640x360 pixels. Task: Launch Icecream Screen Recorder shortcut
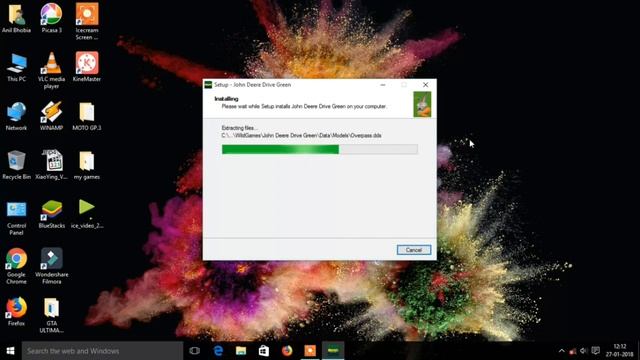point(87,22)
